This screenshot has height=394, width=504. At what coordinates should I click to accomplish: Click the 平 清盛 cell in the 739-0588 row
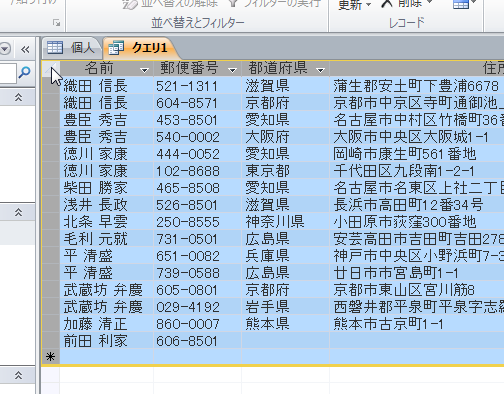[107, 273]
